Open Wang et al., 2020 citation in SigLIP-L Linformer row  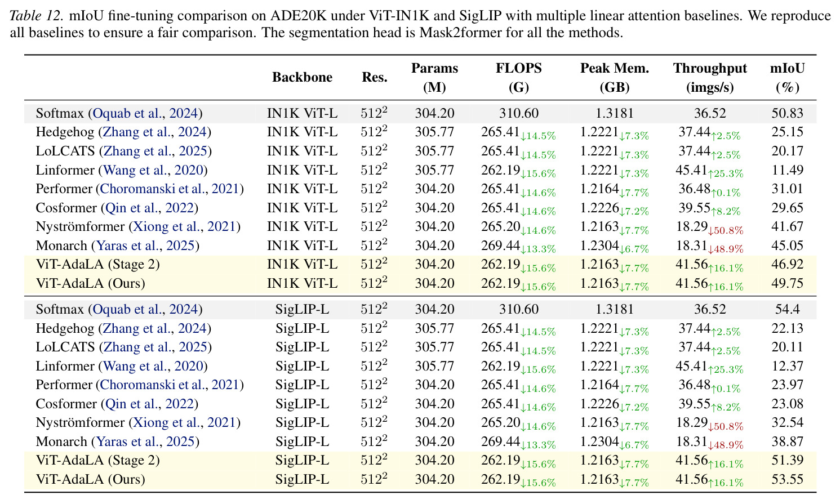tap(153, 366)
